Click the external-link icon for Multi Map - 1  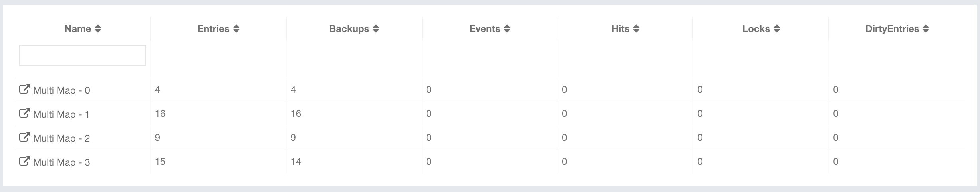click(x=24, y=113)
